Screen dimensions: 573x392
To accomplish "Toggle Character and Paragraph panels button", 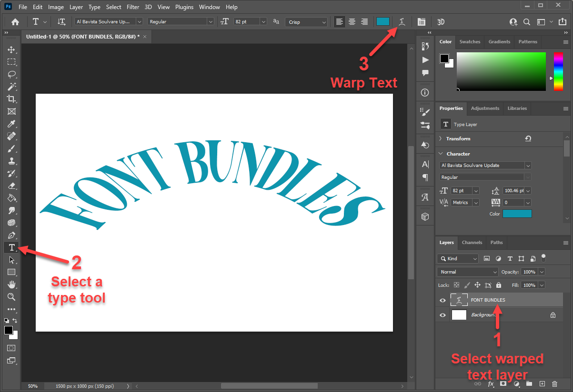I will [x=421, y=21].
